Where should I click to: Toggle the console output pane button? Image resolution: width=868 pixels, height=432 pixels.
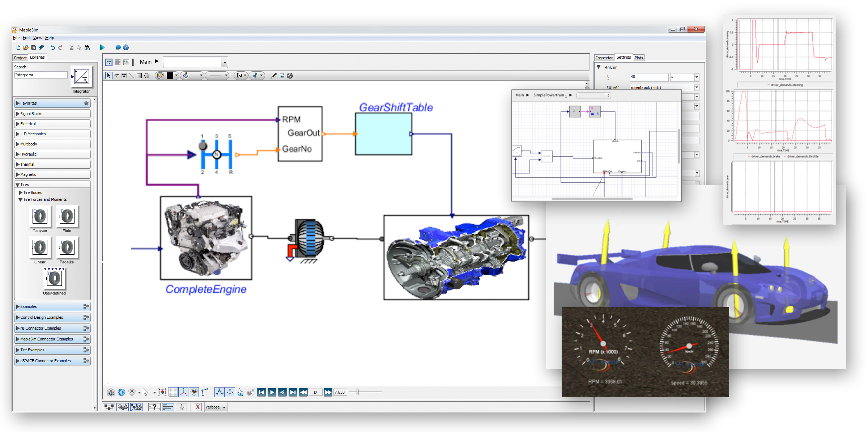(168, 407)
